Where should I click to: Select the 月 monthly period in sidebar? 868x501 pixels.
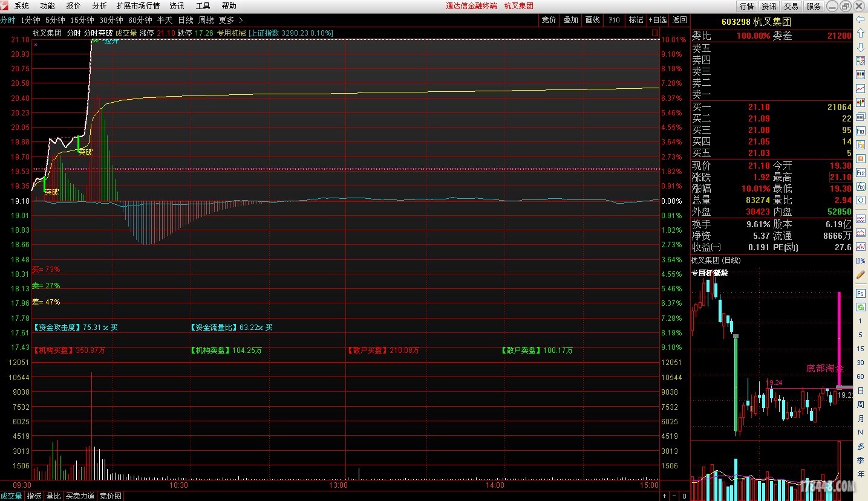pyautogui.click(x=860, y=418)
